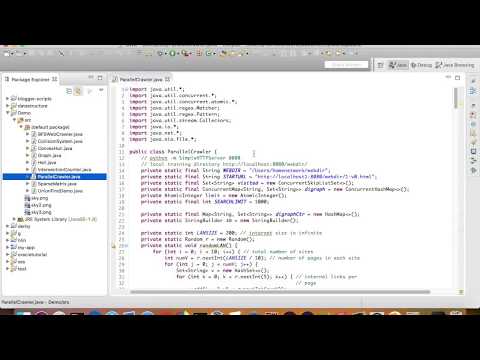480x360 pixels.
Task: Expand the datastructure project
Action: [7, 106]
